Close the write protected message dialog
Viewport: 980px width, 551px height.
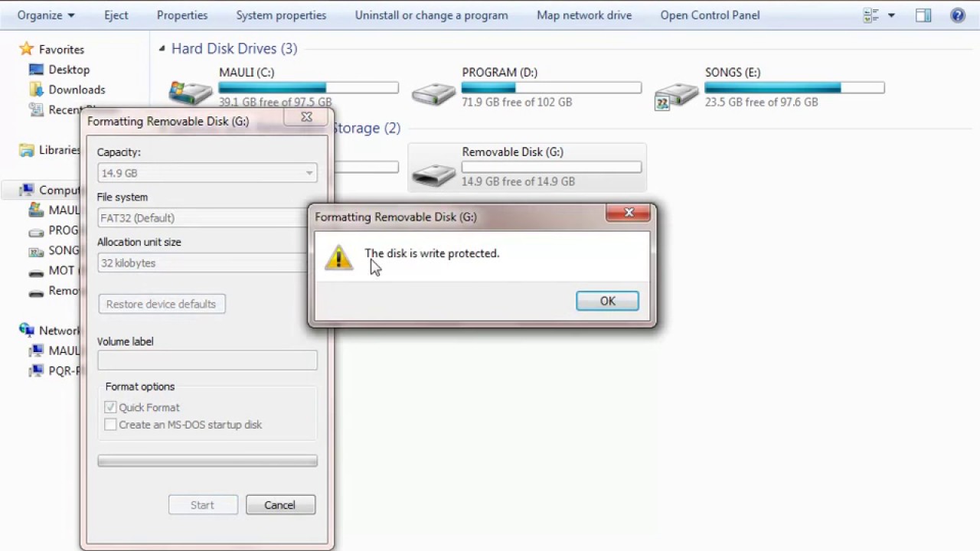(629, 213)
